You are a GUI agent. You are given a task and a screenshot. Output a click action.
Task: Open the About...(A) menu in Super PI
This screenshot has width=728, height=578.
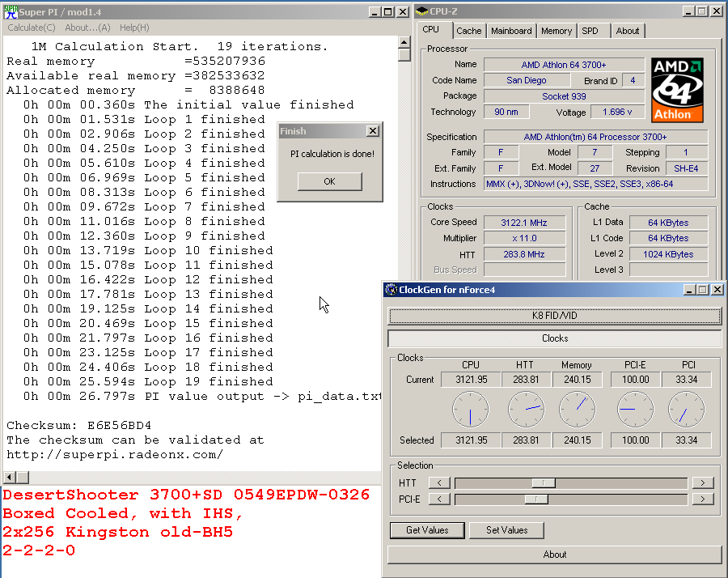click(x=87, y=28)
